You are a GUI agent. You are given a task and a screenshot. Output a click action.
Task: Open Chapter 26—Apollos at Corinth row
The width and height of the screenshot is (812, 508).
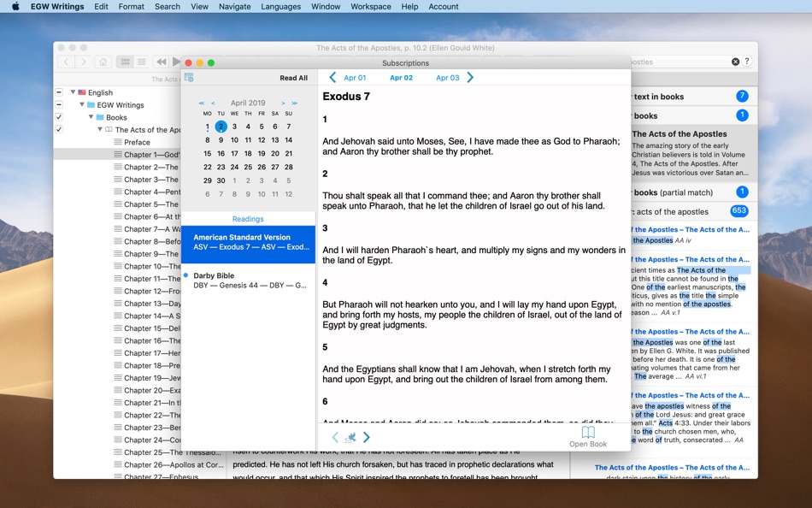(x=169, y=465)
